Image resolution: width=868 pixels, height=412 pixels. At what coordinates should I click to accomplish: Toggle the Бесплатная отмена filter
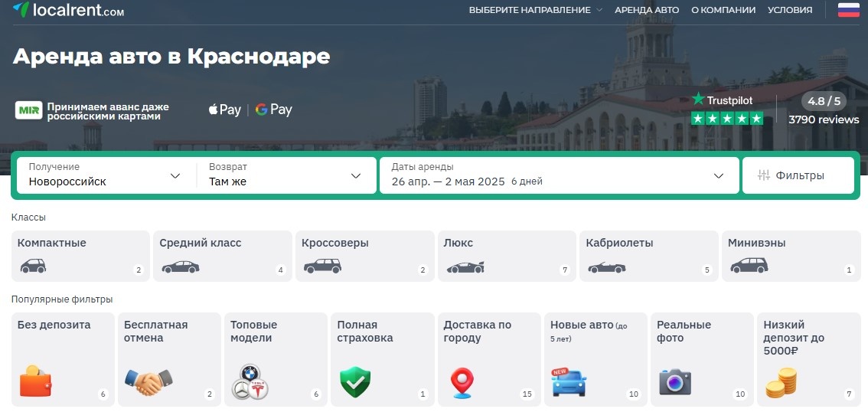click(169, 359)
